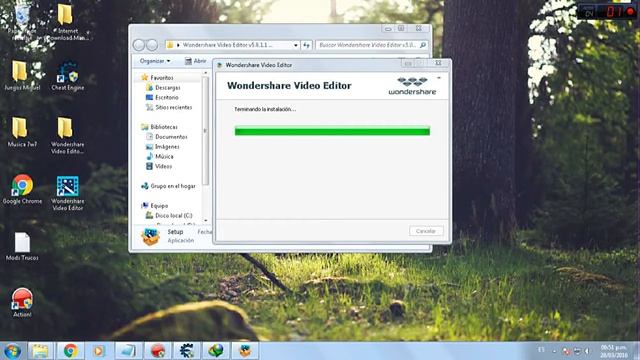Open the Organizar dropdown menu in Explorer

coord(155,61)
